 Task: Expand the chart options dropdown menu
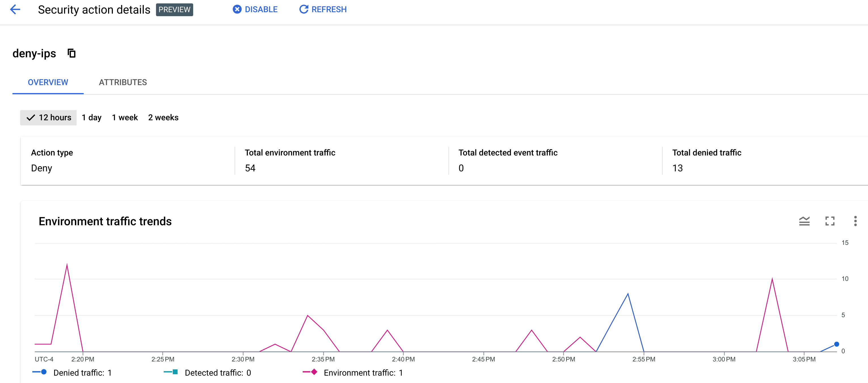coord(855,220)
